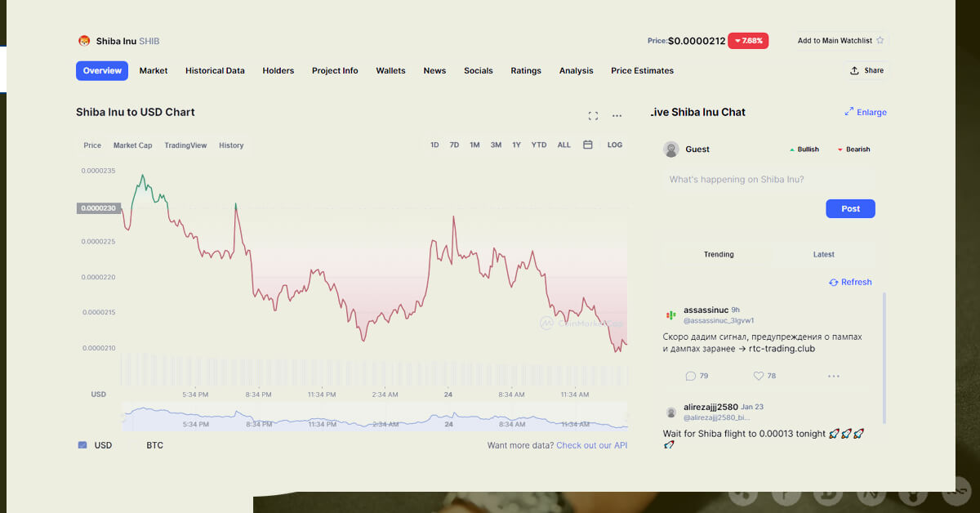Click the chart range navigator strip
Viewport: 980px width, 513px height.
click(375, 417)
